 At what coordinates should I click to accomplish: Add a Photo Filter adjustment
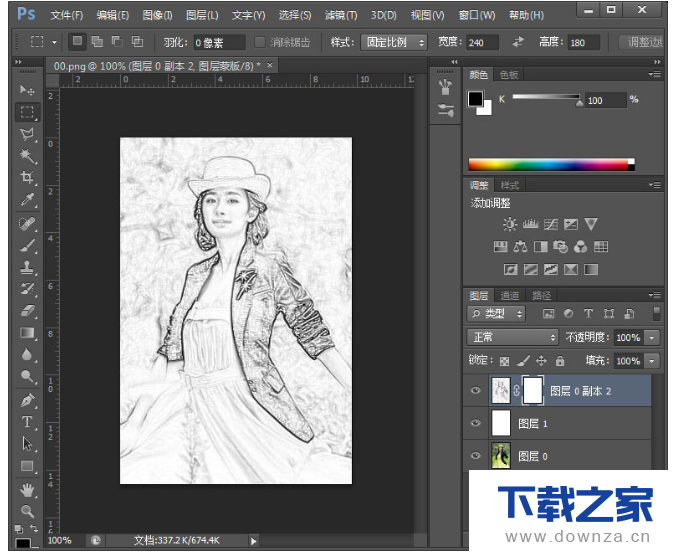point(560,247)
